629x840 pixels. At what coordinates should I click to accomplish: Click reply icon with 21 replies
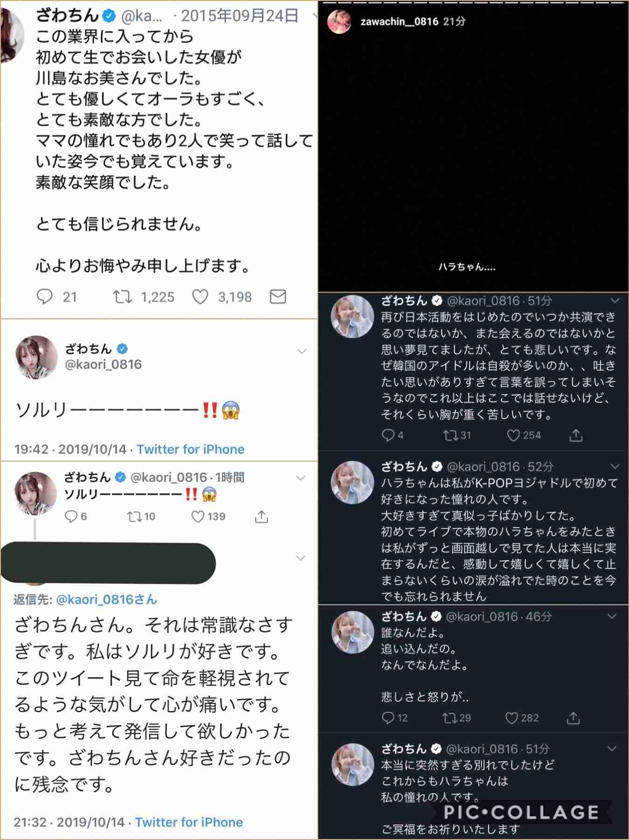point(45,297)
